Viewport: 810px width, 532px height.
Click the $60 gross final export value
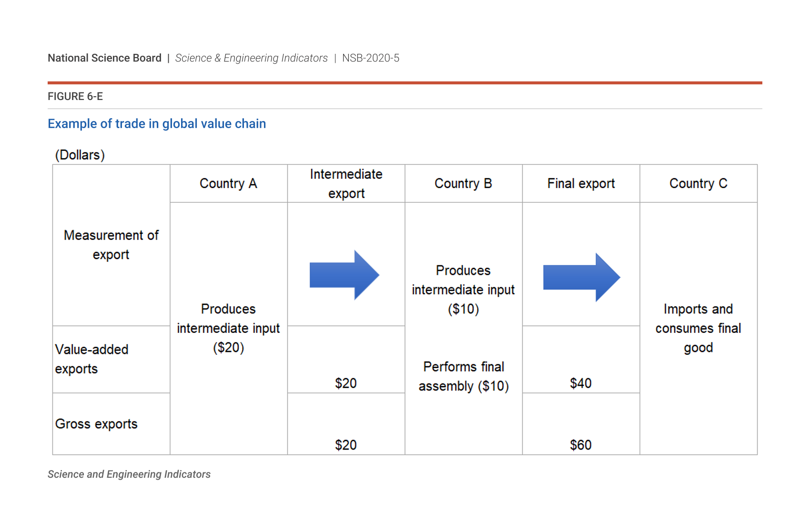point(580,445)
